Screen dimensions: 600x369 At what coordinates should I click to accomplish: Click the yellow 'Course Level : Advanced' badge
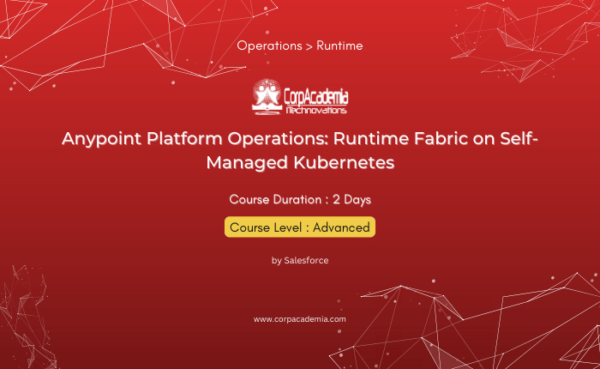point(300,227)
